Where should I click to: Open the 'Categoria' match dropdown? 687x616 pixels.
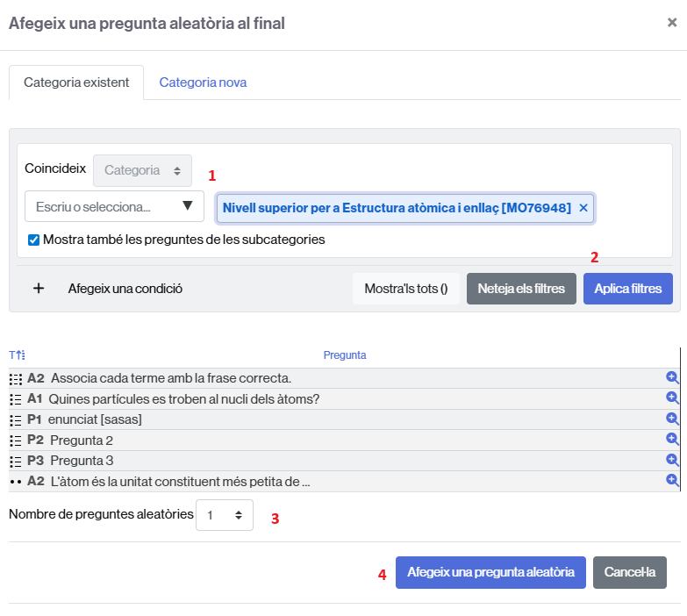[142, 170]
